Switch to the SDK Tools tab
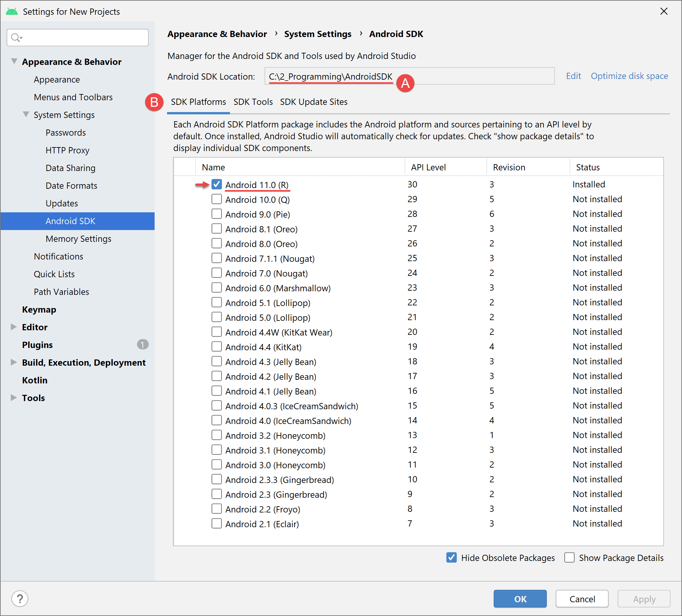 253,102
